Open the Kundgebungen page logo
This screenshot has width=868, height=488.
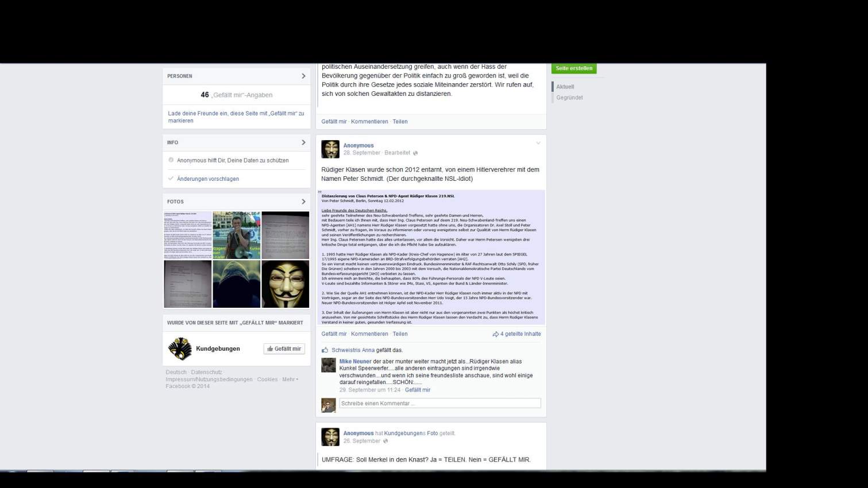180,348
